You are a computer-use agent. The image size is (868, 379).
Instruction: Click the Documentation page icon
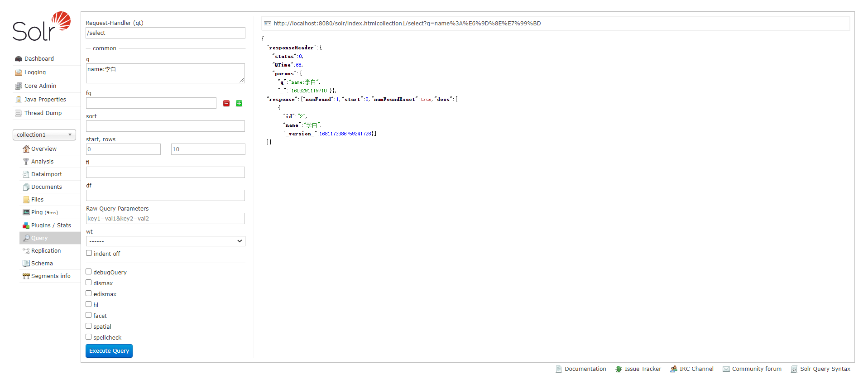point(559,369)
